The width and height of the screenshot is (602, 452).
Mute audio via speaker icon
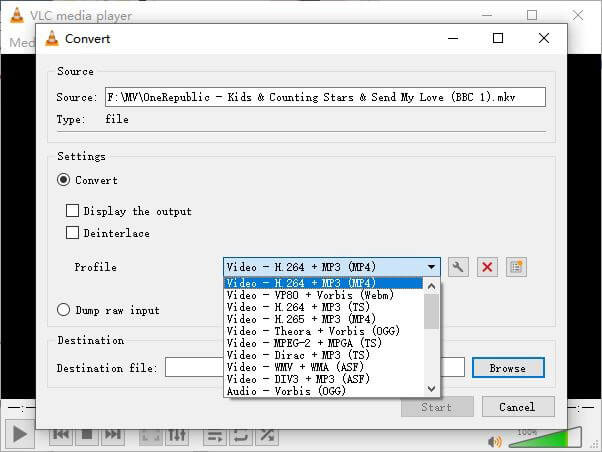tap(494, 441)
